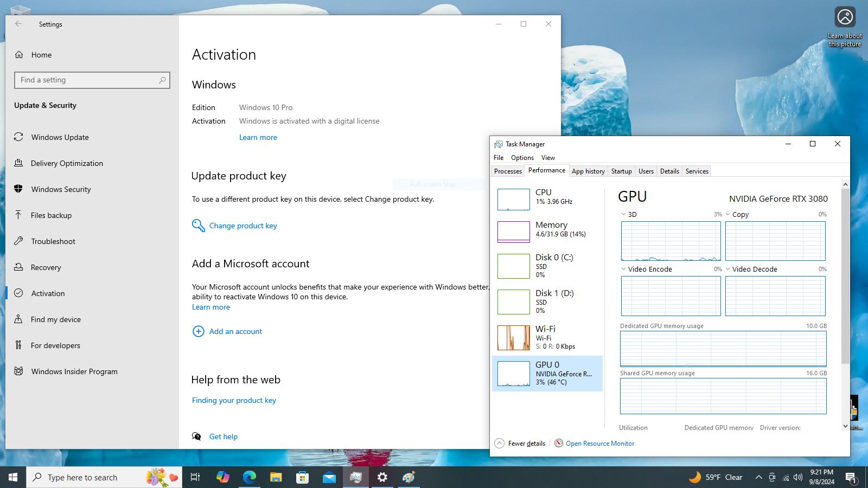Click the Fewer details button
The height and width of the screenshot is (488, 868).
tap(520, 444)
